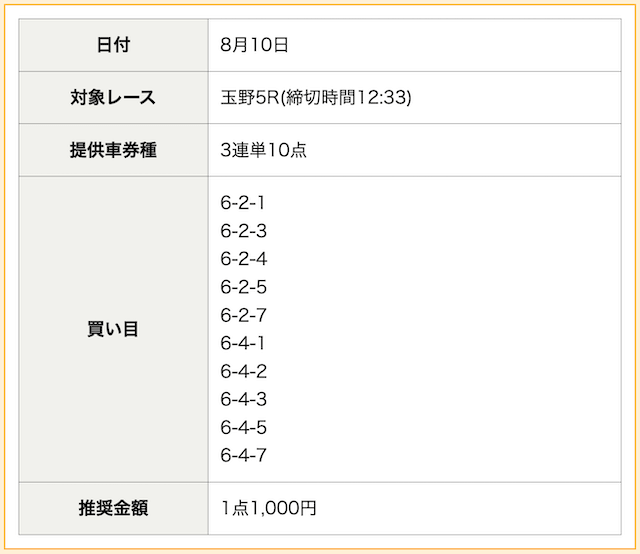Select the 6-2-4 combination line
This screenshot has height=554, width=640.
(244, 259)
